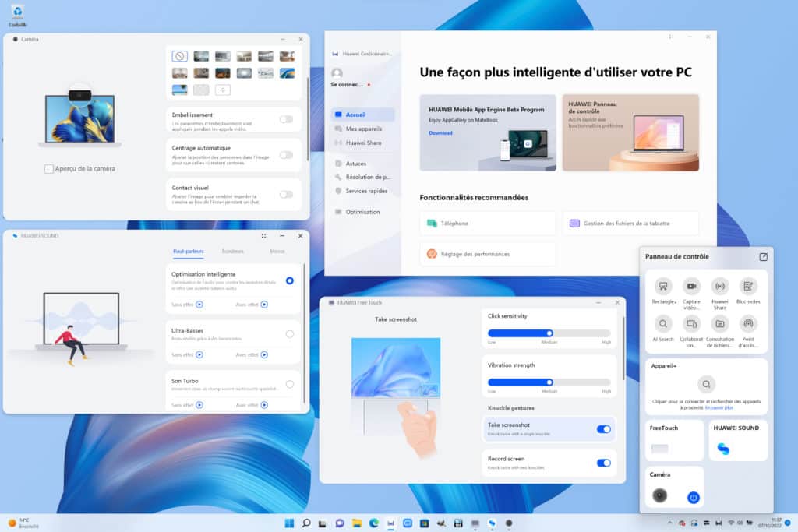
Task: Open the Recycle Bin on the desktop
Action: [x=18, y=15]
